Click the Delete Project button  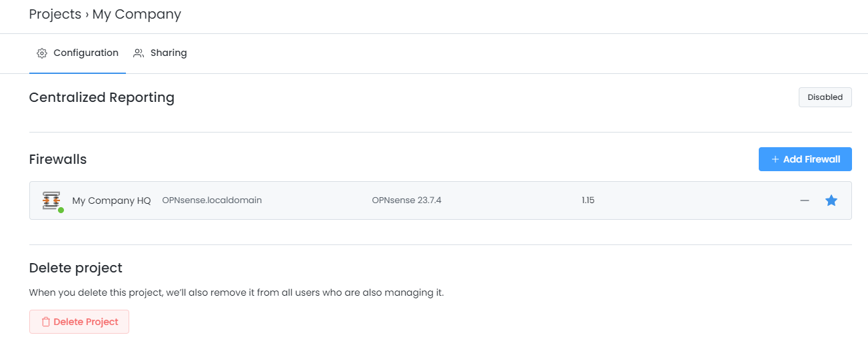point(79,322)
